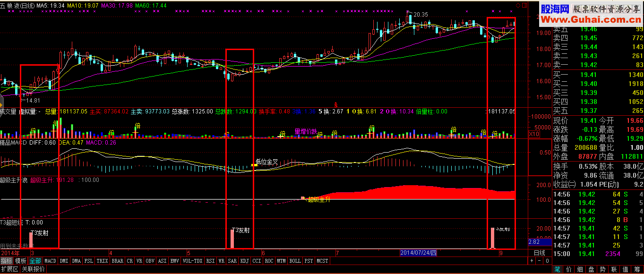Switch indicator to SAR
644x274 pixels.
click(232, 260)
